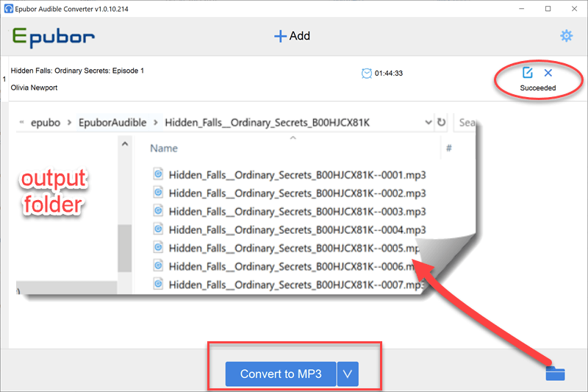Select the file ending in 0005.mp3
The height and width of the screenshot is (392, 588).
point(294,248)
